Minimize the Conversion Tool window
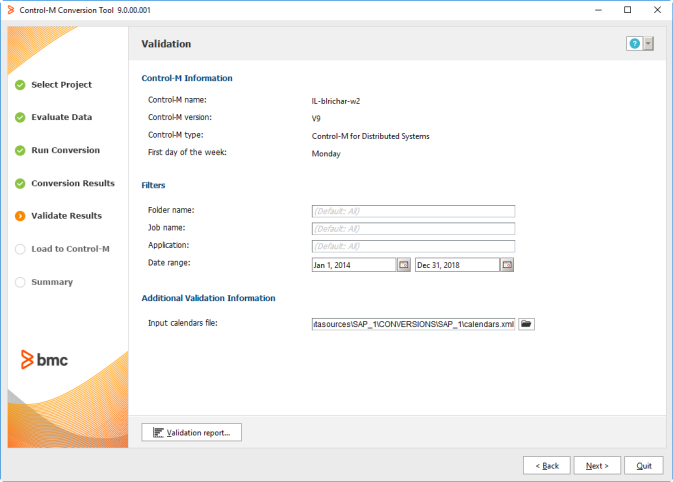This screenshot has width=673, height=482. (x=598, y=10)
